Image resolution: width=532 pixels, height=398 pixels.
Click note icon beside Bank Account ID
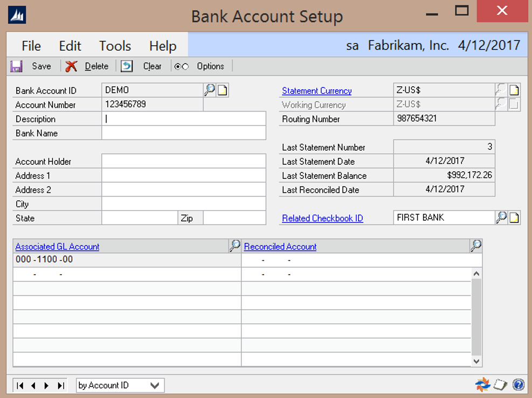tap(222, 90)
